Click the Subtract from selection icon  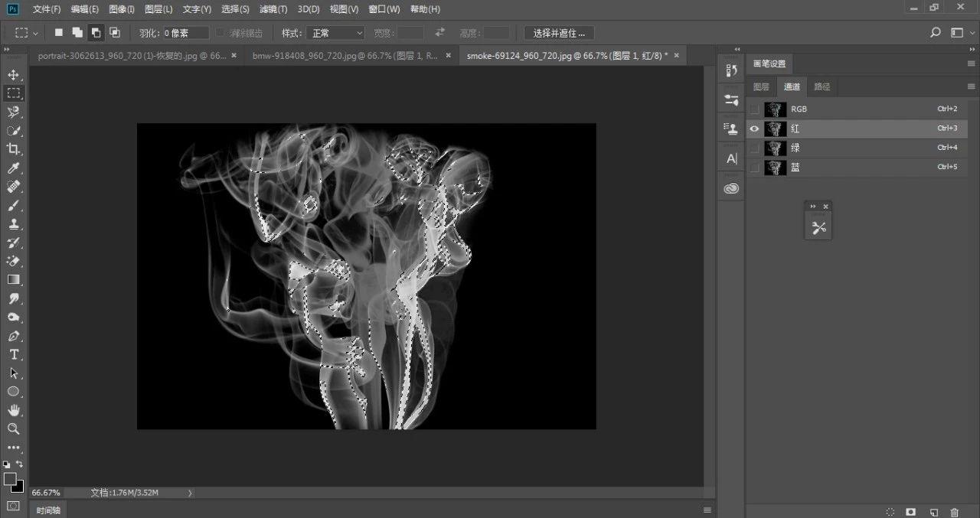[x=96, y=33]
